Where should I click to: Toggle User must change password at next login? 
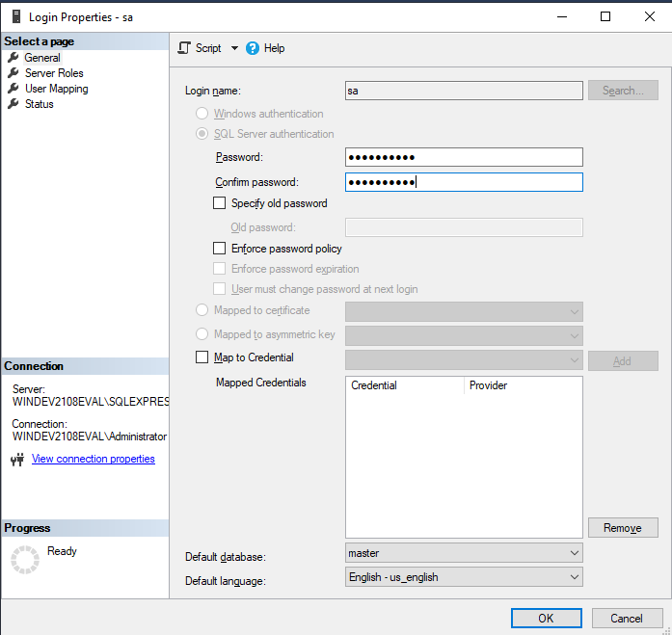220,289
